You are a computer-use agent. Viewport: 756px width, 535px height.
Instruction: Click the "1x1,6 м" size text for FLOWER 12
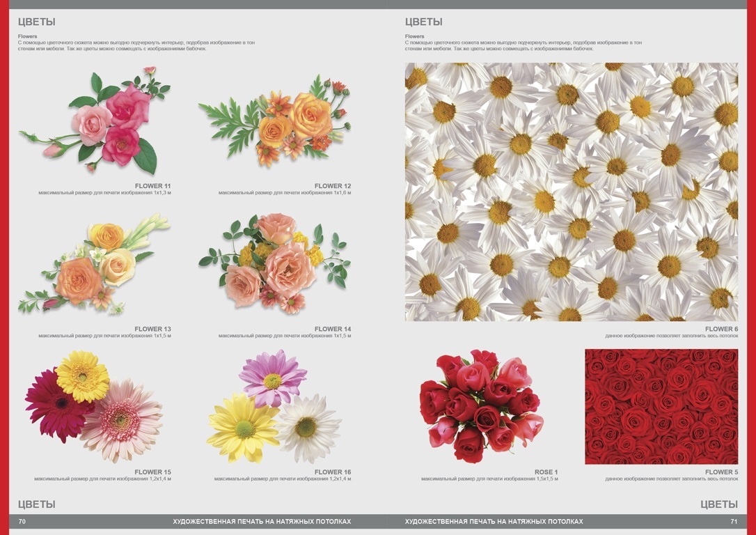340,193
